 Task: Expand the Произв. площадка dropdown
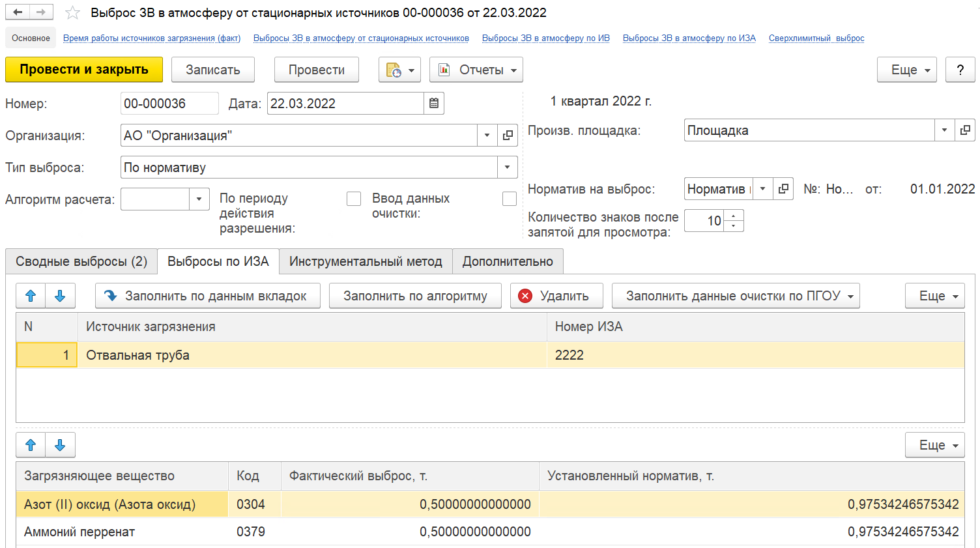tap(944, 130)
